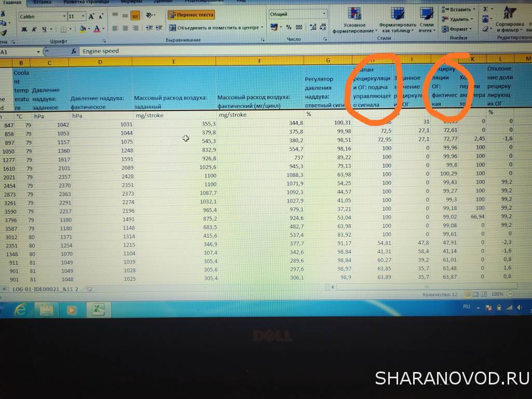Align text to center horizontally
This screenshot has width=532, height=399.
click(x=125, y=28)
